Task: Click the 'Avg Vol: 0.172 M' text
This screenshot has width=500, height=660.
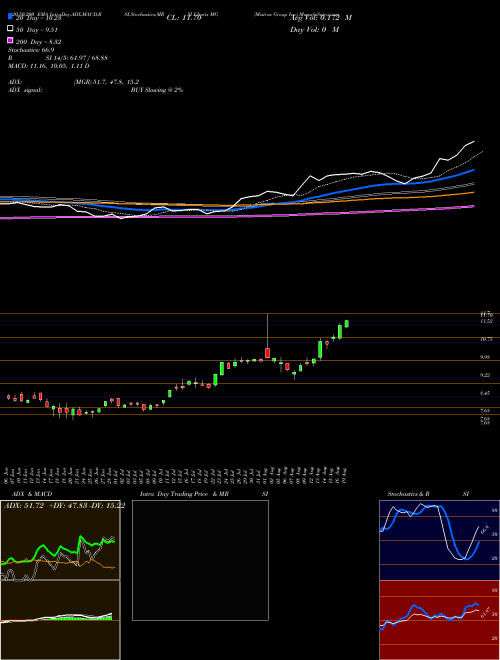Action: (321, 18)
